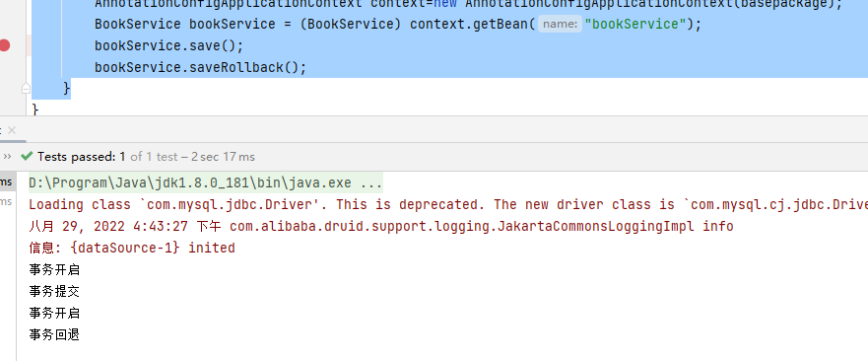Click the BookService type in the declaration
Viewport: 868px width, 361px height.
click(x=138, y=25)
